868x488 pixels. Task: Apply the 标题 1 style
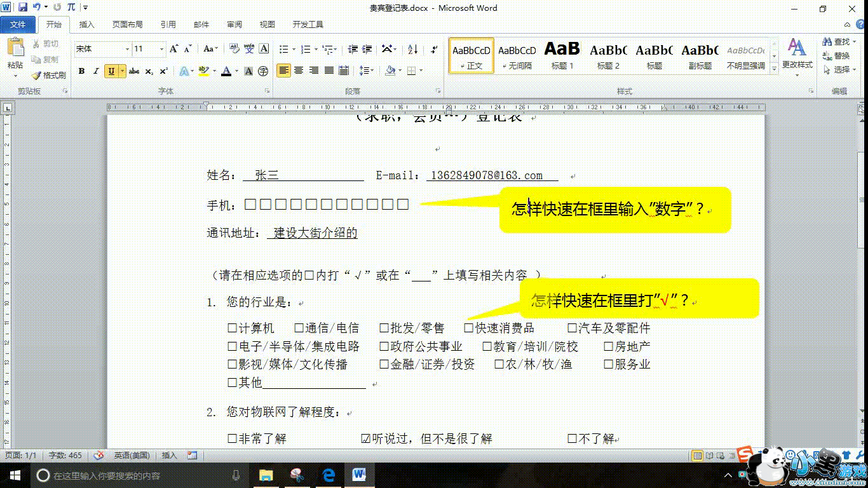tap(562, 55)
